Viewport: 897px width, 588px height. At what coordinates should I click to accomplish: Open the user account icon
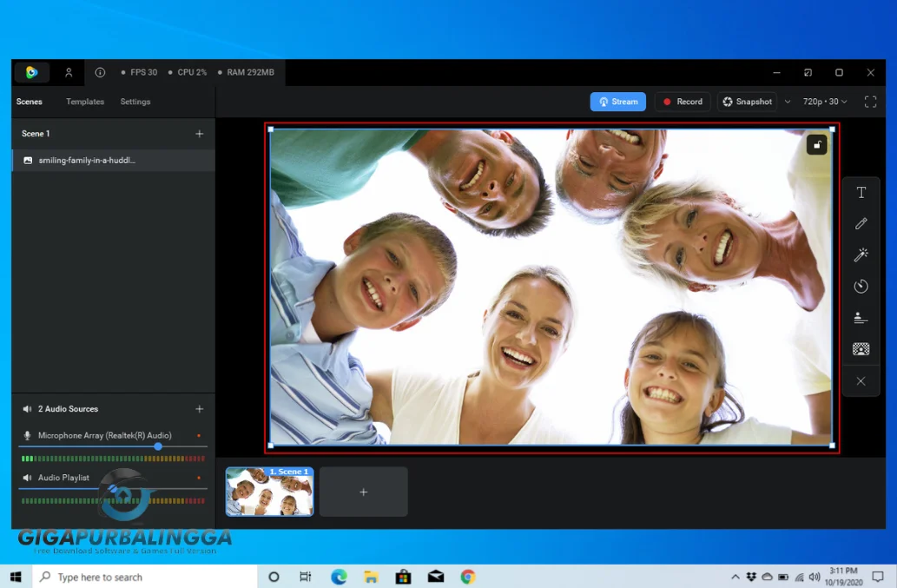[69, 73]
